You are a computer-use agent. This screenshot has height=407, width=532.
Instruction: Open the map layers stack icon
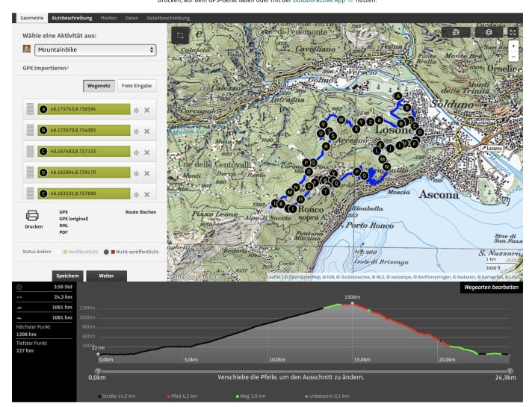pos(488,32)
